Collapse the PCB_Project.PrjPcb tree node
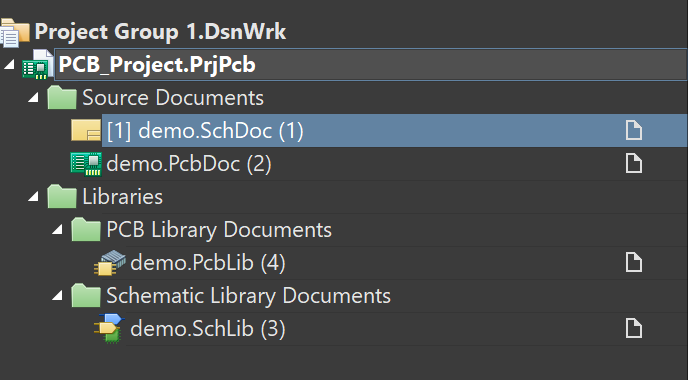The height and width of the screenshot is (380, 688). (10, 65)
